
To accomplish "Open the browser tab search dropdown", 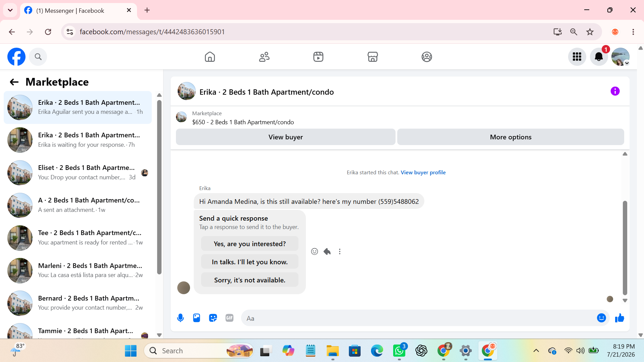I will pyautogui.click(x=10, y=10).
